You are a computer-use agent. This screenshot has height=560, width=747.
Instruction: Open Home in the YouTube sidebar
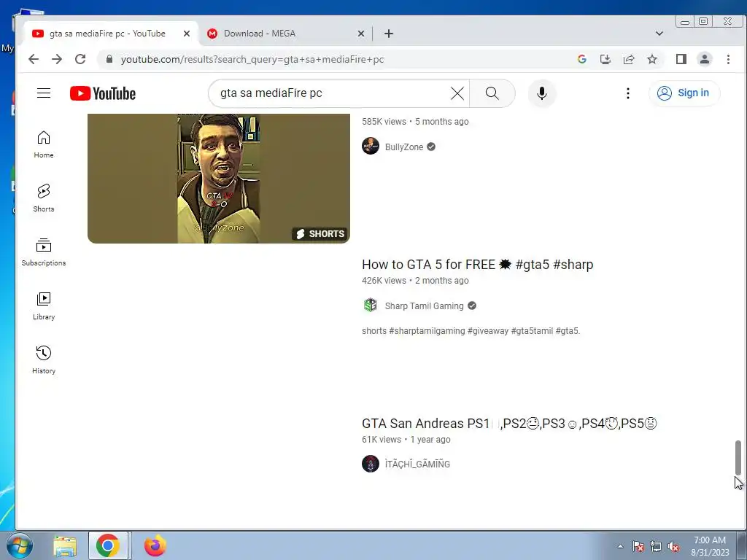click(44, 144)
